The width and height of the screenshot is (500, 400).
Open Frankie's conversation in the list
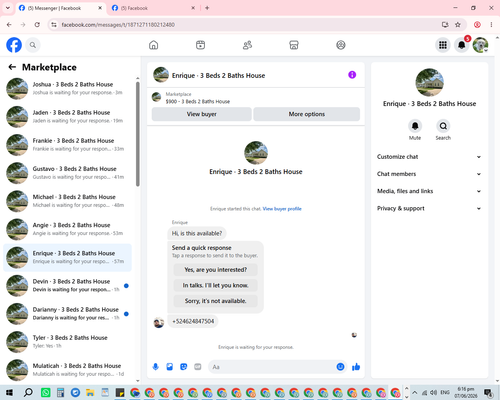point(68,145)
